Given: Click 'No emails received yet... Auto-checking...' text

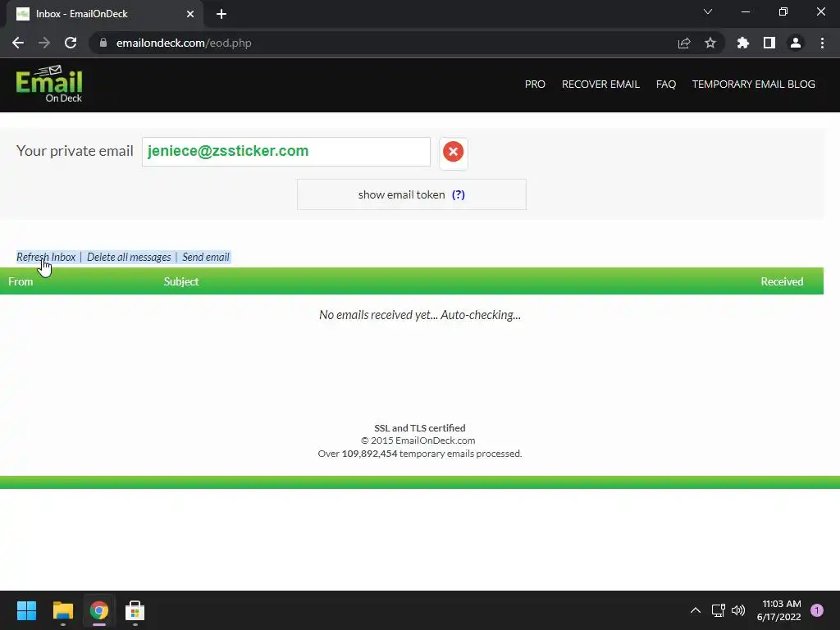Looking at the screenshot, I should click(419, 315).
